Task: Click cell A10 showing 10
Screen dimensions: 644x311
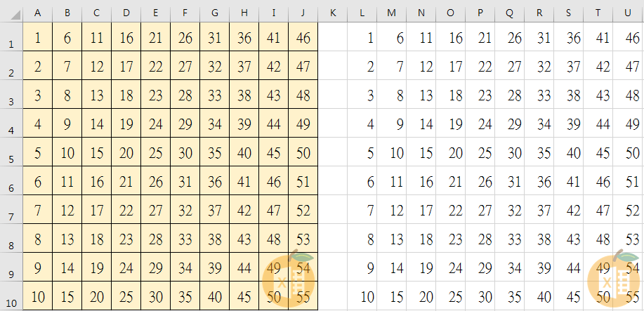Action: click(x=37, y=296)
